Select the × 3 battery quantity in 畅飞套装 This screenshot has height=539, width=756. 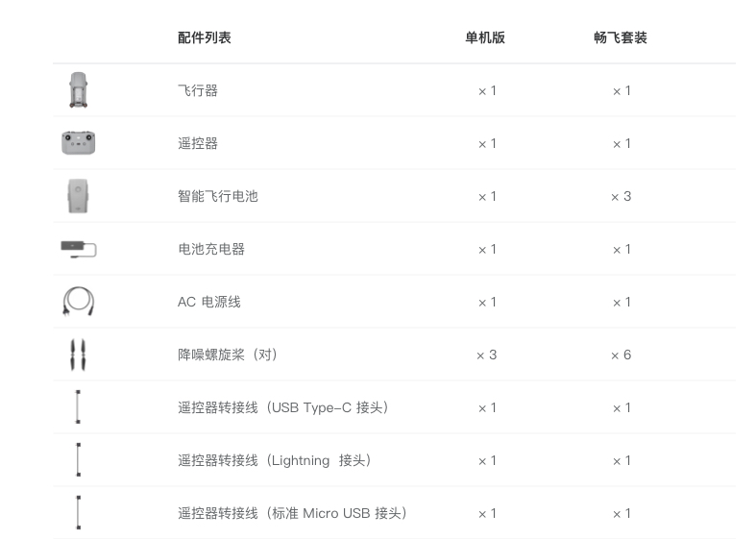(x=621, y=196)
